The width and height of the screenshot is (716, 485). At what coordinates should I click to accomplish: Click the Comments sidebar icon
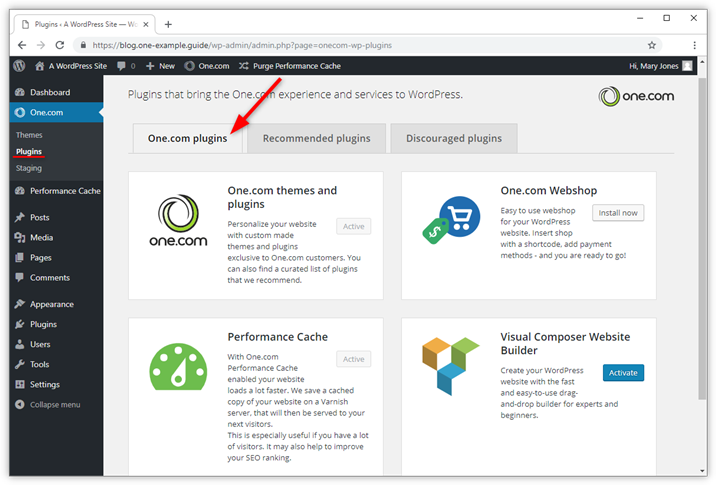pos(20,277)
